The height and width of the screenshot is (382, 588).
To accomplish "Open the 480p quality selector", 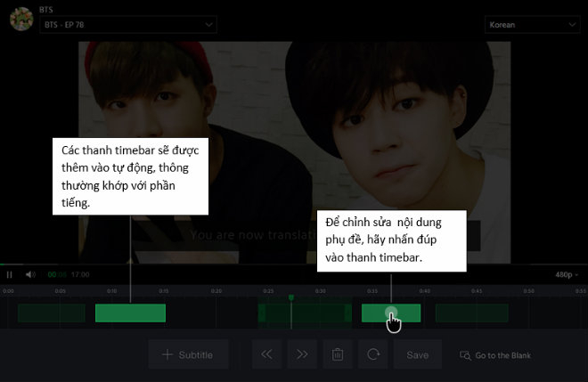I will [566, 275].
